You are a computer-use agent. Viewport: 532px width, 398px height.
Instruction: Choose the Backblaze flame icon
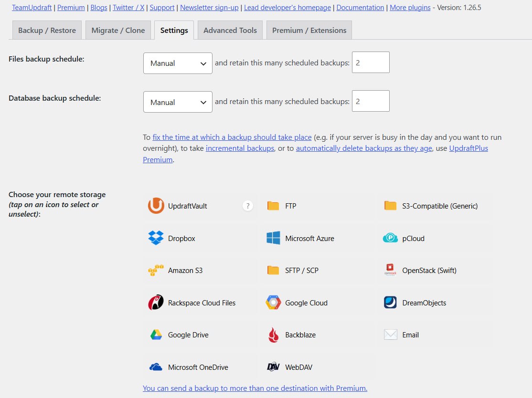pyautogui.click(x=273, y=335)
